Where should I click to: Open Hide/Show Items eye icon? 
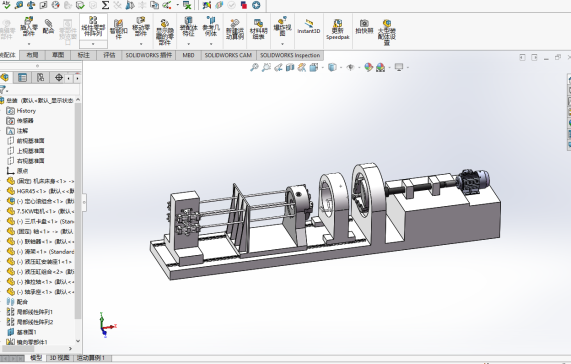[350, 67]
